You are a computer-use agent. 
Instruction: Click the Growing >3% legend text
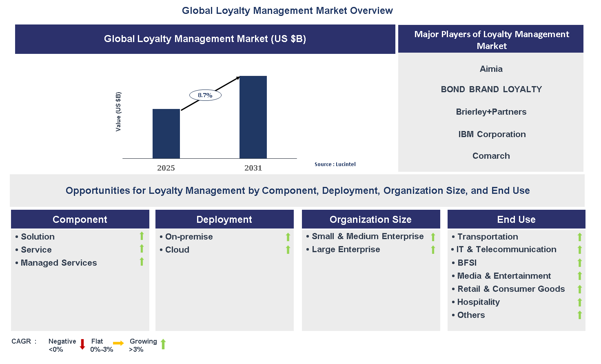coord(143,345)
